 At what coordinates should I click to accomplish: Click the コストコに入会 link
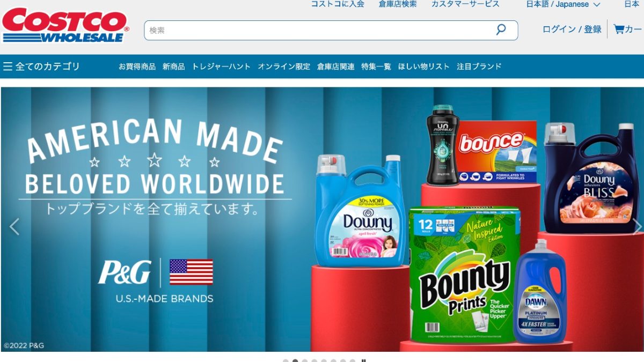pos(337,4)
